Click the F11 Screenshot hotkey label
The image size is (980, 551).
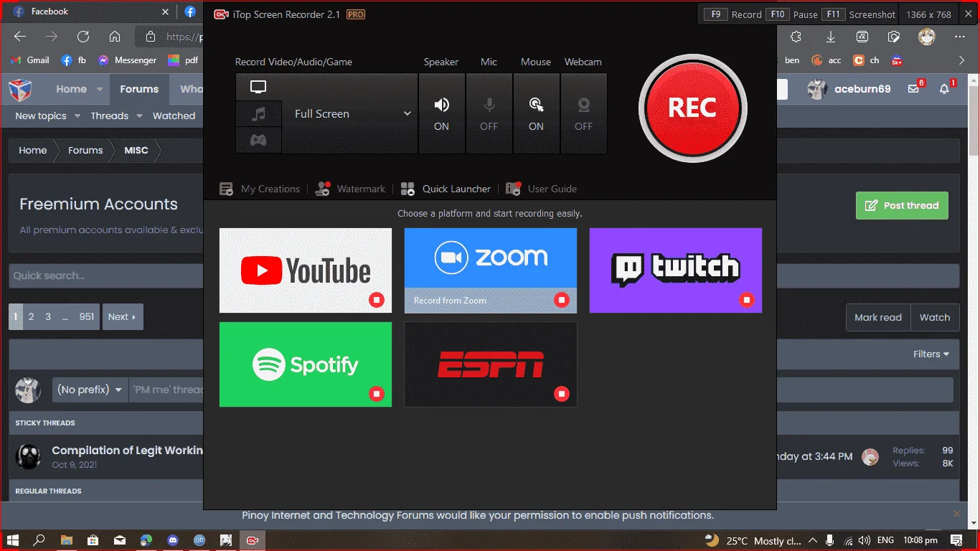(x=859, y=14)
